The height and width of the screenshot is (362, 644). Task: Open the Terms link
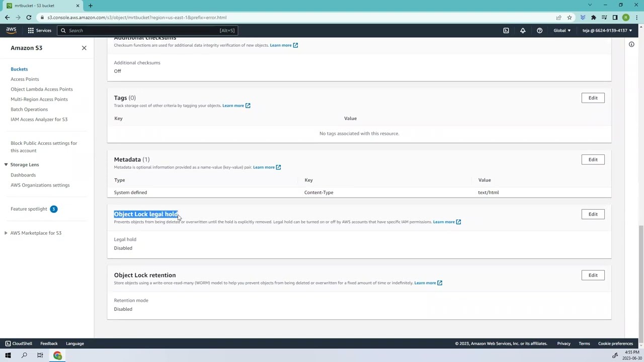(x=584, y=344)
